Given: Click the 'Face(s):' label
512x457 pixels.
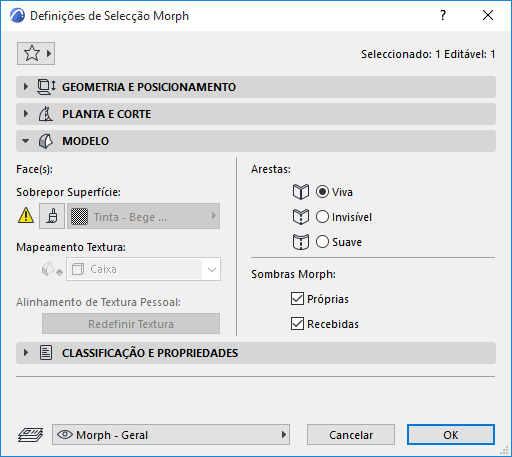Looking at the screenshot, I should (x=34, y=169).
